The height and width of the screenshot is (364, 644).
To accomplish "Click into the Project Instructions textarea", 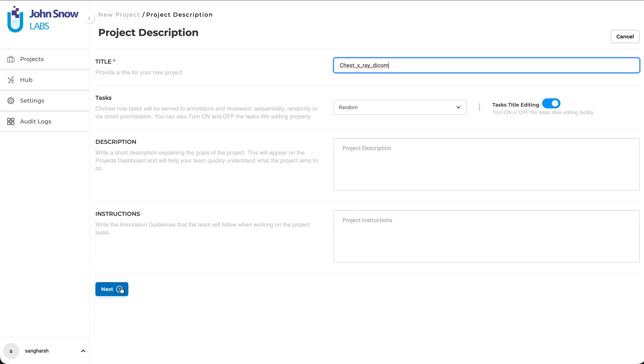I will tap(486, 236).
